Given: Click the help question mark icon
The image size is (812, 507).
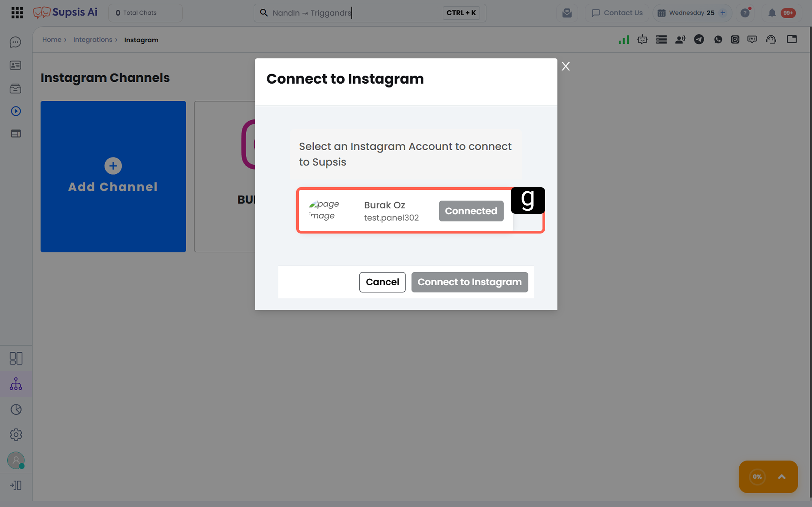Looking at the screenshot, I should (x=745, y=13).
